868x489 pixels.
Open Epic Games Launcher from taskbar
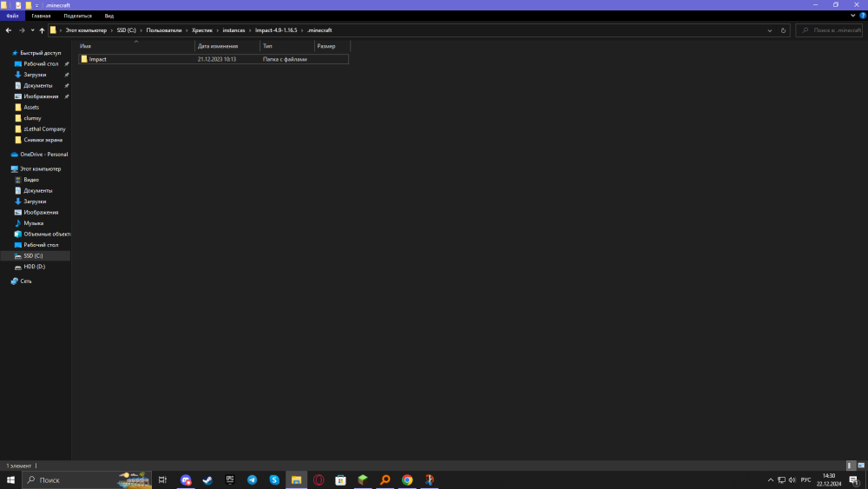230,480
